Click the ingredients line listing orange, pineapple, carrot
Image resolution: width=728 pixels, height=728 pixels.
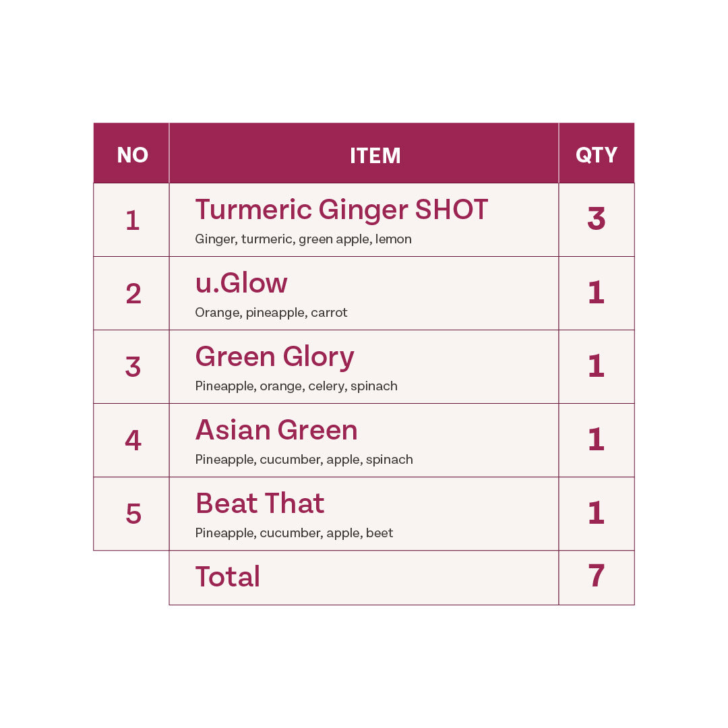pyautogui.click(x=271, y=313)
